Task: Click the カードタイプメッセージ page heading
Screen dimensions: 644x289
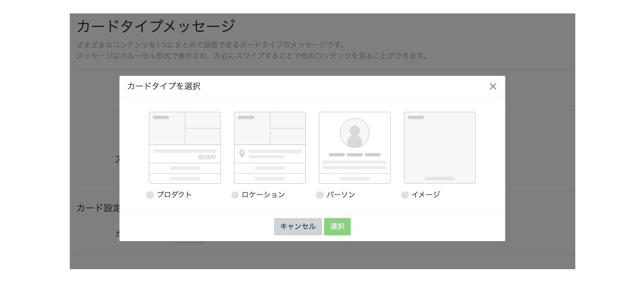Action: pos(156,26)
